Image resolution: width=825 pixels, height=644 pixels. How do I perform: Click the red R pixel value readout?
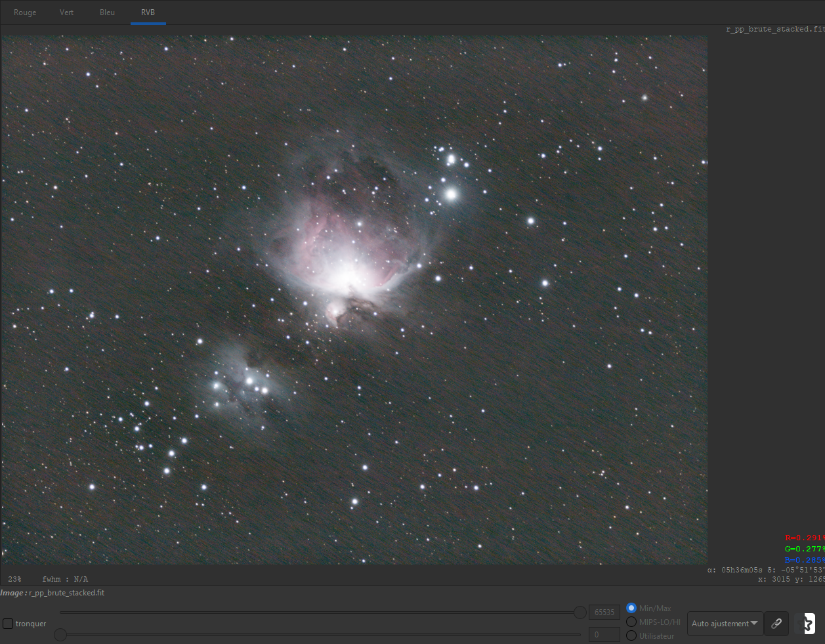pos(805,538)
